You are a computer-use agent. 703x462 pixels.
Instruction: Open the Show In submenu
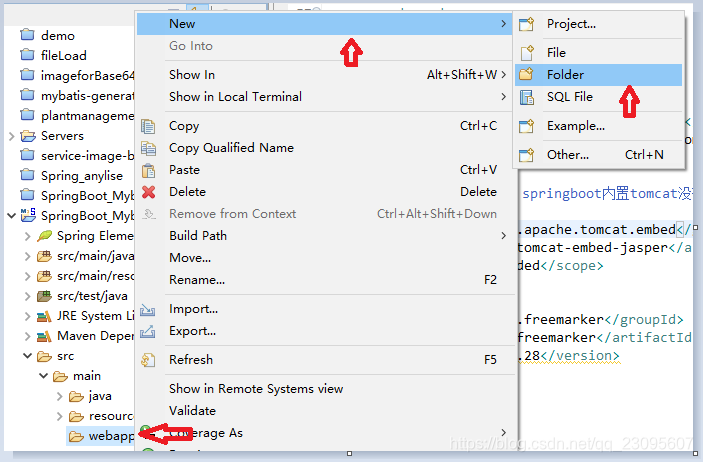coord(325,75)
